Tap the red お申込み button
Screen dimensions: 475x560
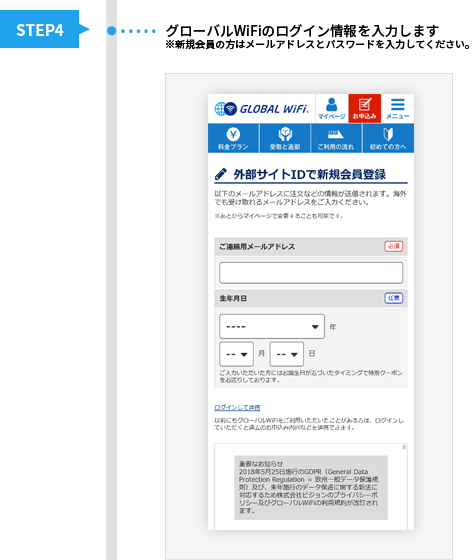[364, 109]
